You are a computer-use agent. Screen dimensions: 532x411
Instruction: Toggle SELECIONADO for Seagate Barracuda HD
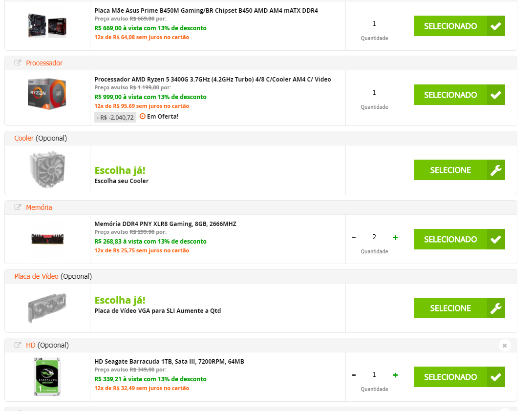coord(459,377)
